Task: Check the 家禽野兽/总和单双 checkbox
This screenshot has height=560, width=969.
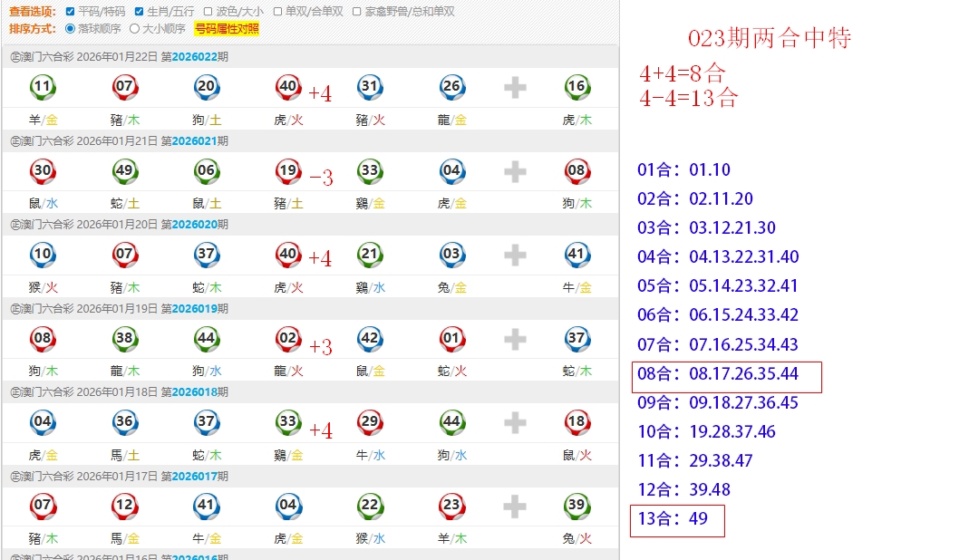Action: click(x=357, y=12)
